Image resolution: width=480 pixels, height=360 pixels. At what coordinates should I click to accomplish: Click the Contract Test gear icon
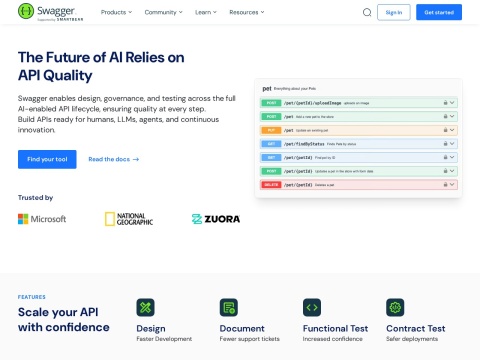[x=395, y=307]
